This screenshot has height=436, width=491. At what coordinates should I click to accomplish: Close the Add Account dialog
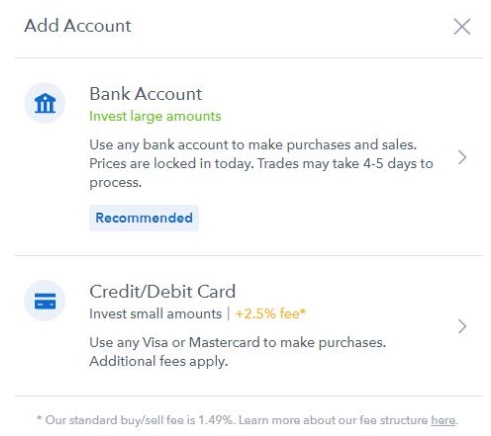tap(462, 26)
